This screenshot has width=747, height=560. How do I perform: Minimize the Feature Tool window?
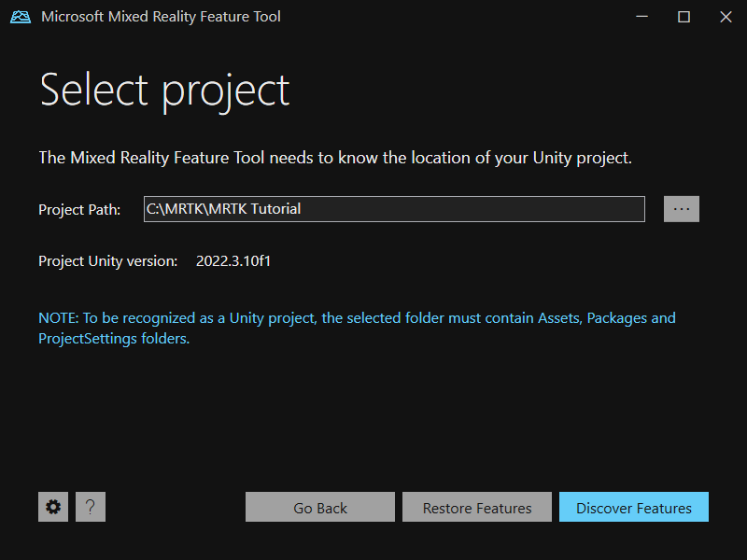click(641, 16)
